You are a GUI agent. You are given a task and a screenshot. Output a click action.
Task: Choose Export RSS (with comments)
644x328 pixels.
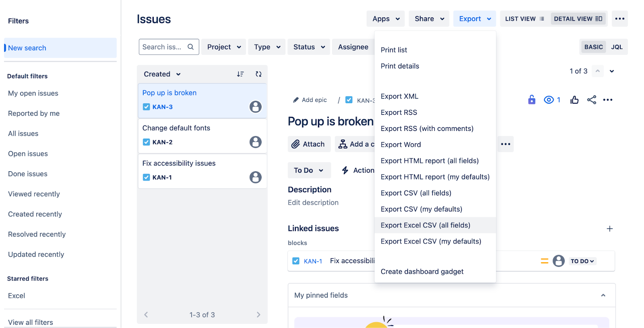(435, 129)
